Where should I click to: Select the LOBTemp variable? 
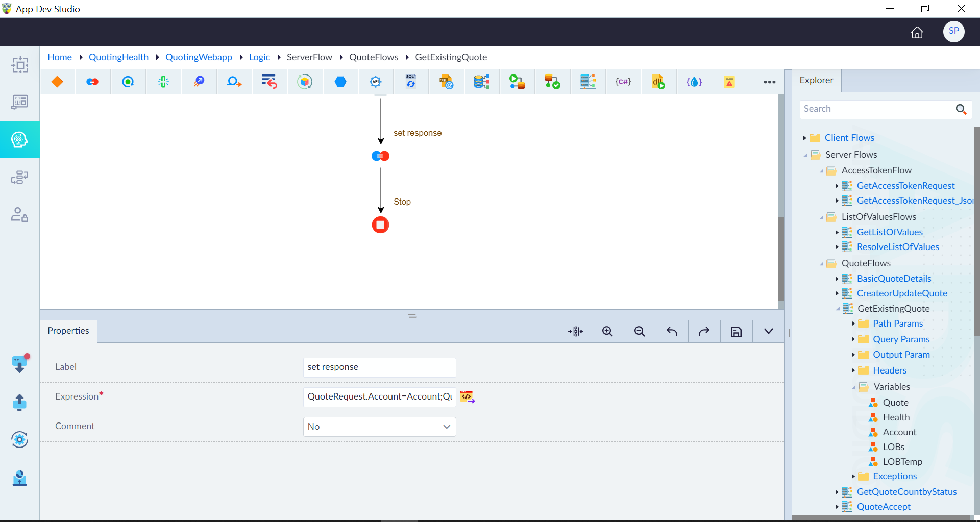pos(902,462)
